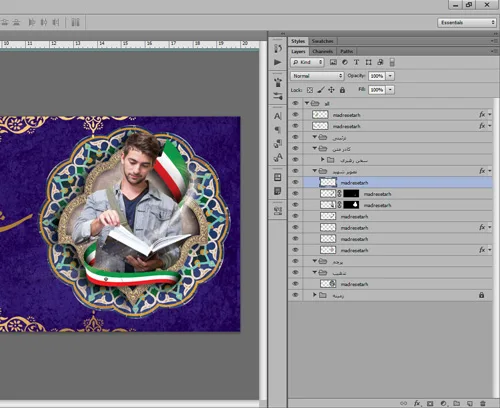500x408 pixels.
Task: Open the Normal blend mode dropdown
Action: 317,76
